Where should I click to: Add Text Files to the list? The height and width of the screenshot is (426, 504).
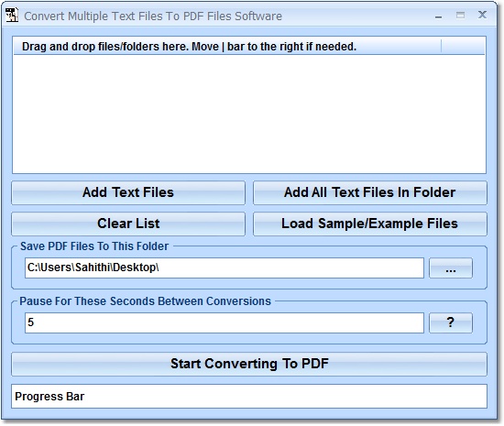click(128, 192)
